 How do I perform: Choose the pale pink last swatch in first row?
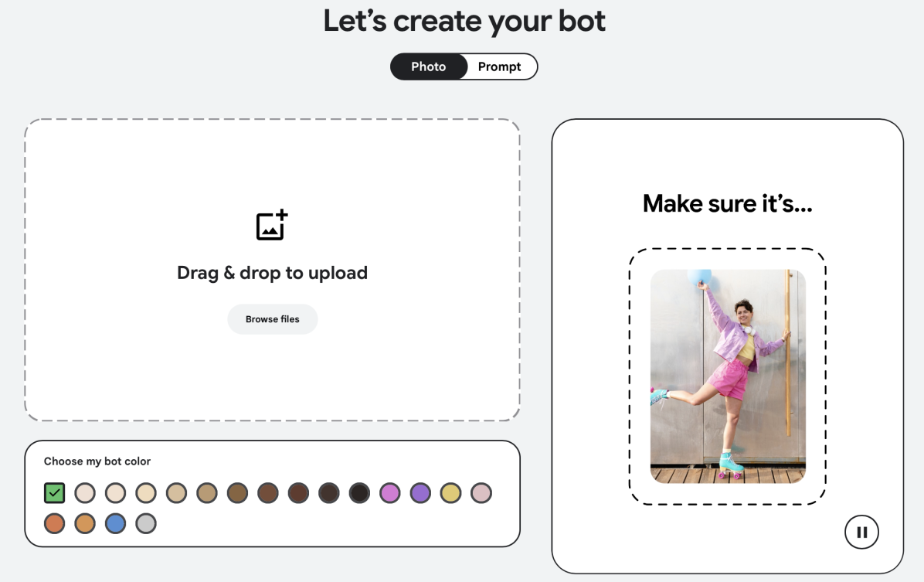coord(481,493)
